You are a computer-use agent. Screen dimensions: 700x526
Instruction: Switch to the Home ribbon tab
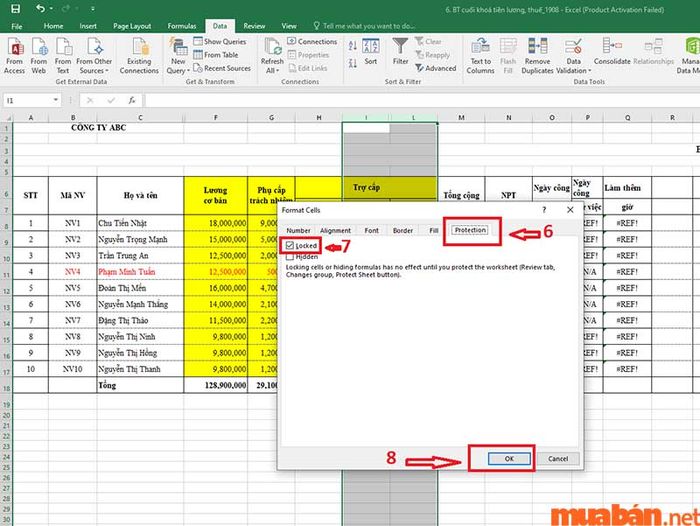point(53,26)
